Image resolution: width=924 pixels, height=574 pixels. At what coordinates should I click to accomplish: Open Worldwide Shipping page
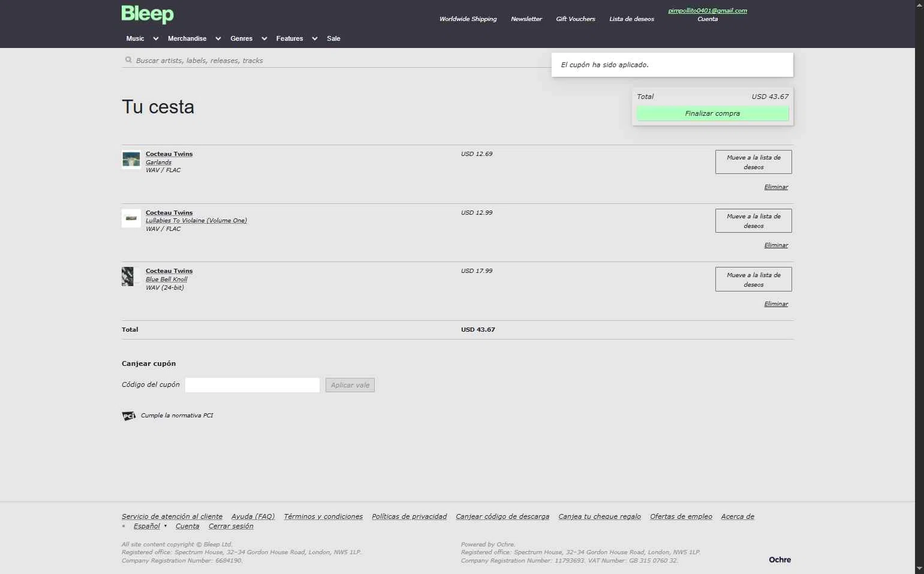pos(468,19)
